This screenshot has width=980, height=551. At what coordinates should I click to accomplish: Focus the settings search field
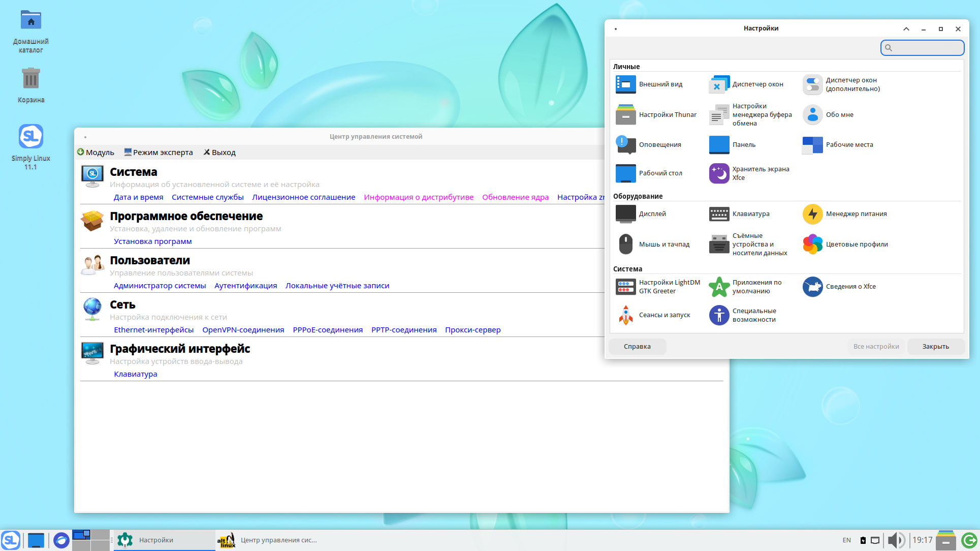point(922,48)
